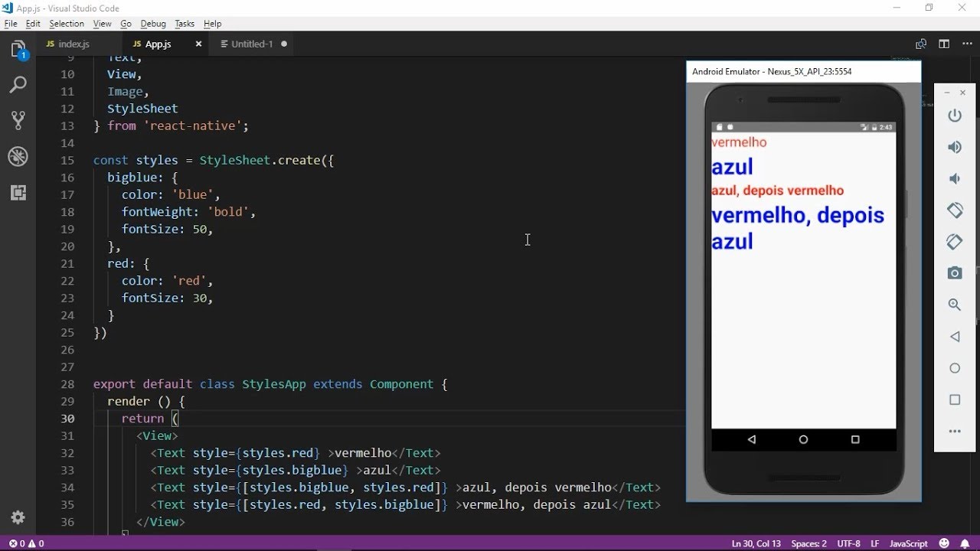Click 'react-native' string on line 13
Viewport: 980px width, 551px height.
pyautogui.click(x=192, y=126)
